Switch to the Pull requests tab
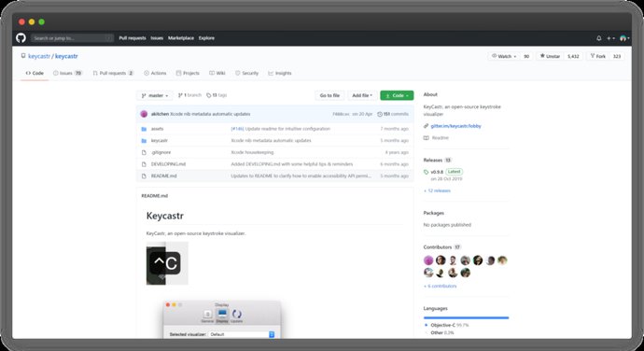 (x=113, y=73)
